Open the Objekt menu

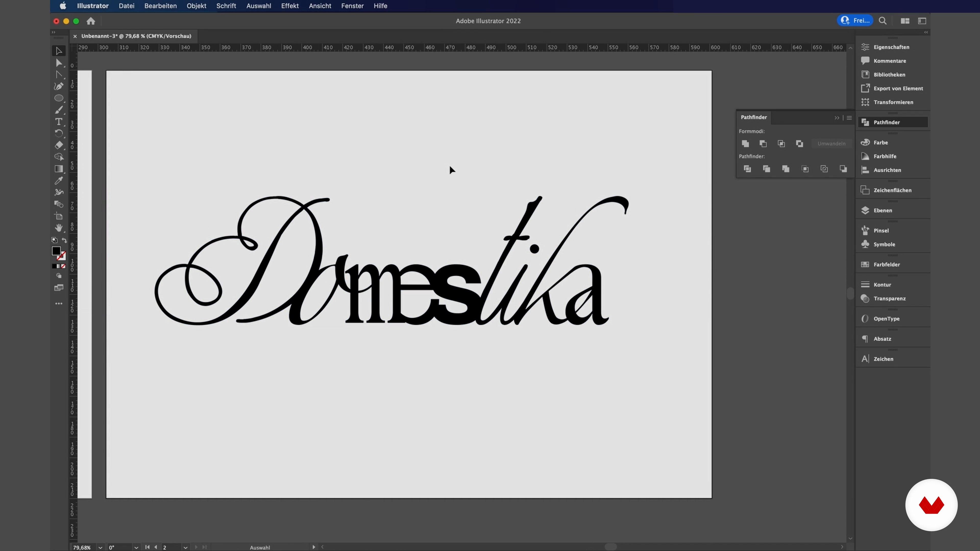[x=196, y=6]
